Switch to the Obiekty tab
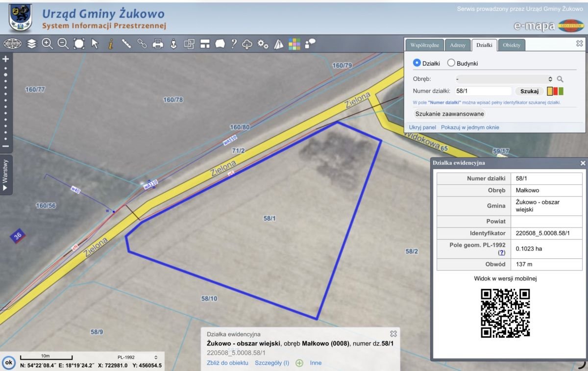This screenshot has height=371, width=588. (512, 45)
